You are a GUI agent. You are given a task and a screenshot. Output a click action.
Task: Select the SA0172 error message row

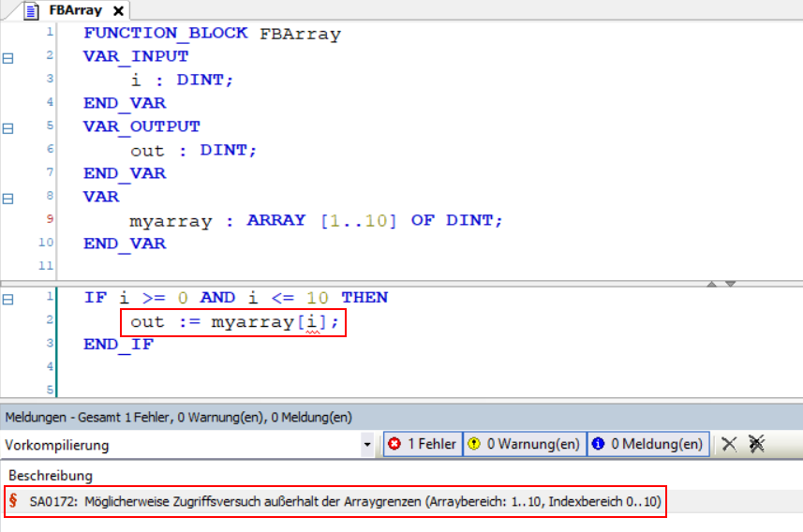[335, 502]
